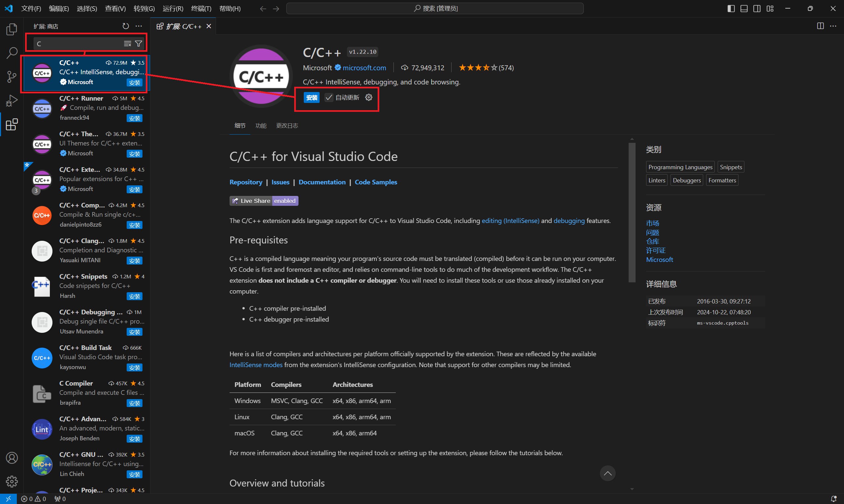Open the extensions view more actions menu
Viewport: 844px width, 504px height.
click(139, 26)
